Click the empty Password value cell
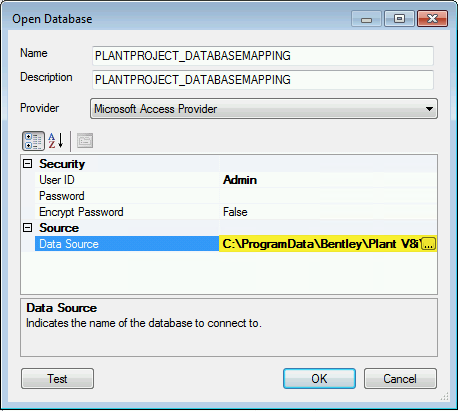The width and height of the screenshot is (458, 411). point(328,196)
